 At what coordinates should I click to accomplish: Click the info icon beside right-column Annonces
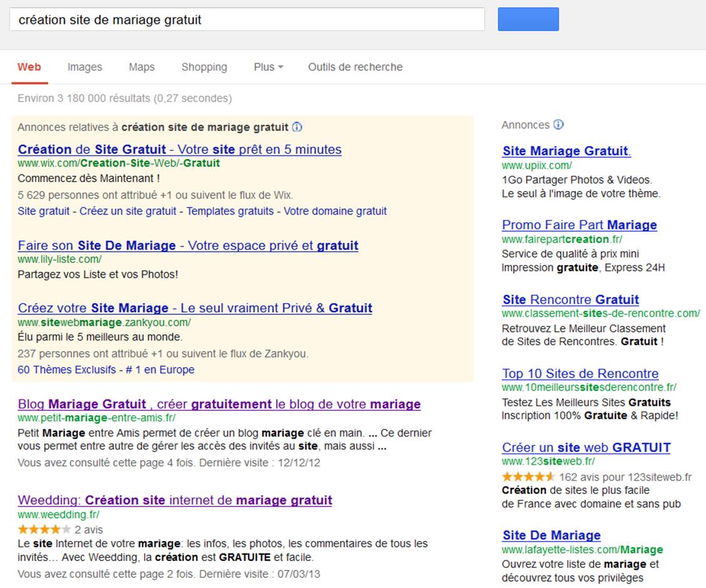point(558,125)
